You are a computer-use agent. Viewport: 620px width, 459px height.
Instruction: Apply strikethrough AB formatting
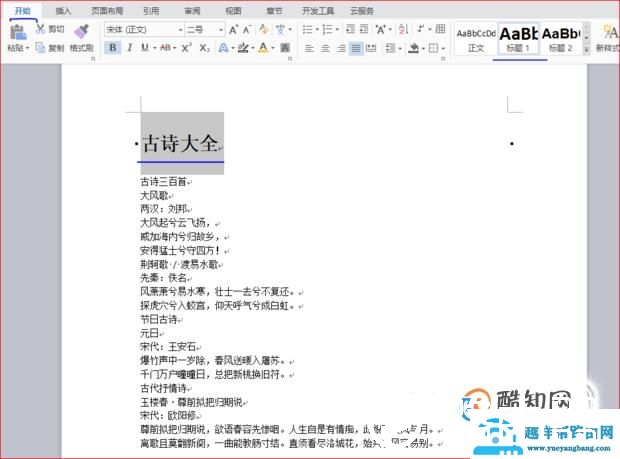pos(165,48)
